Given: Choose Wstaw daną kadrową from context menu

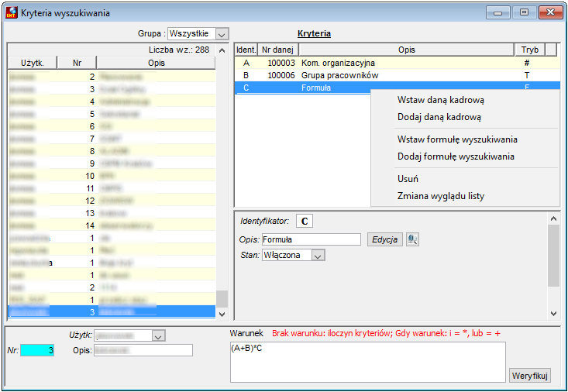Looking at the screenshot, I should pyautogui.click(x=440, y=100).
